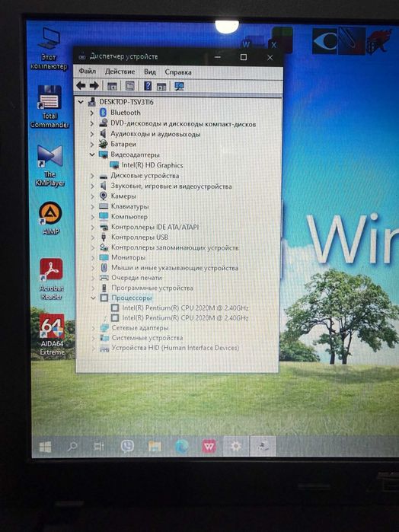Image resolution: width=399 pixels, height=532 pixels.
Task: Select 'Системные устройства' tree row
Action: (147, 338)
